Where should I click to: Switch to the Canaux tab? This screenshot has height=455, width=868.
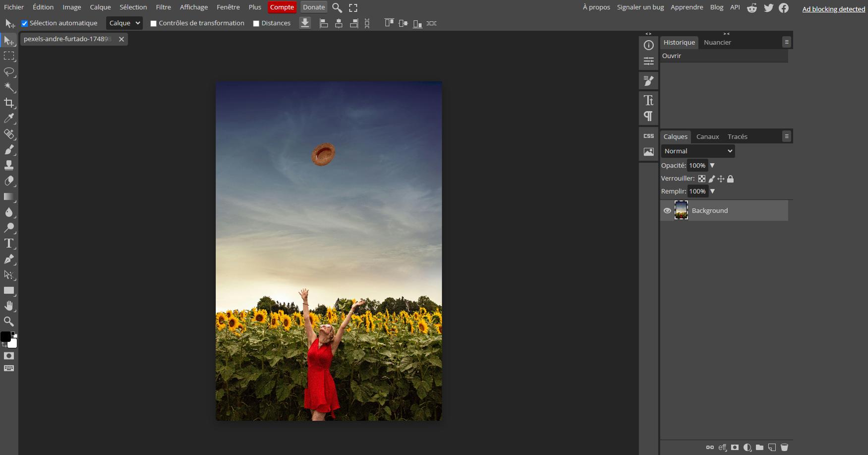pos(707,137)
